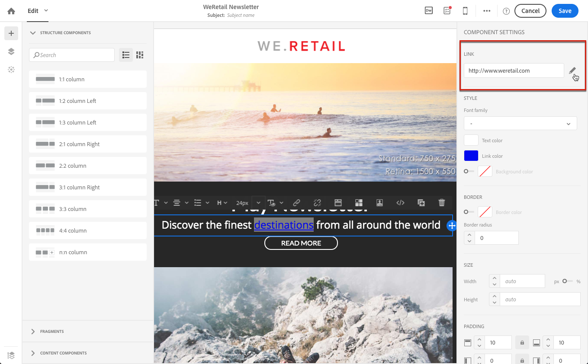Open the Text color swatch
Screen dimensions: 588x364
click(471, 140)
